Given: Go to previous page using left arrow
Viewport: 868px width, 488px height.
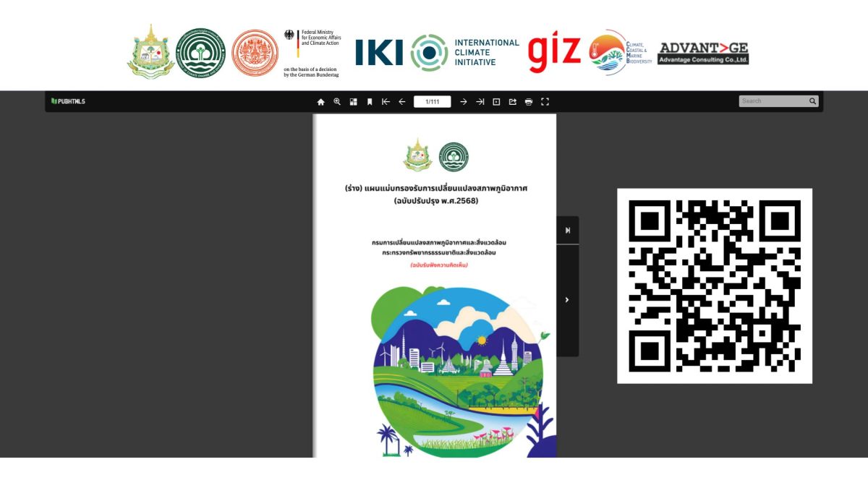Looking at the screenshot, I should [x=402, y=102].
